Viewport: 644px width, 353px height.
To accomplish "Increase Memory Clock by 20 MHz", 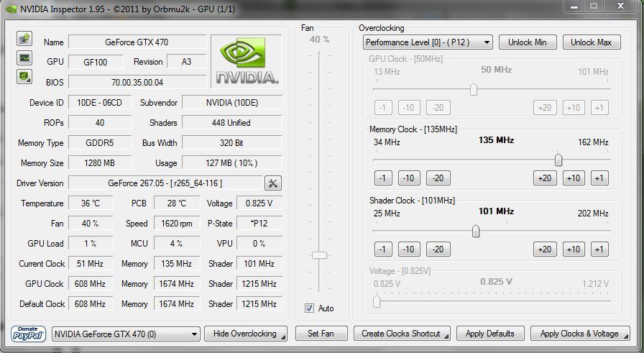I will tap(545, 178).
